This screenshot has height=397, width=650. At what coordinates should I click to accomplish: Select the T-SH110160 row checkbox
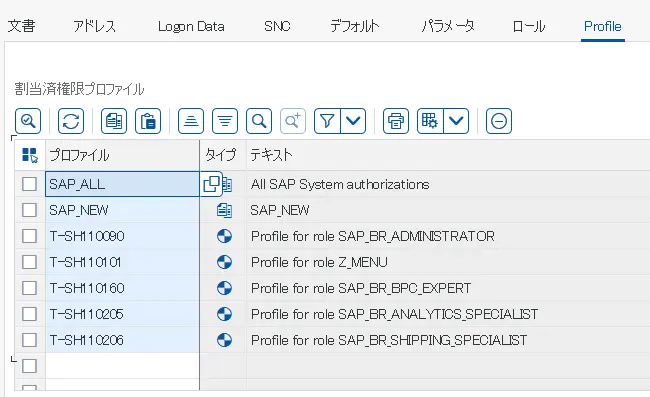[x=29, y=288]
